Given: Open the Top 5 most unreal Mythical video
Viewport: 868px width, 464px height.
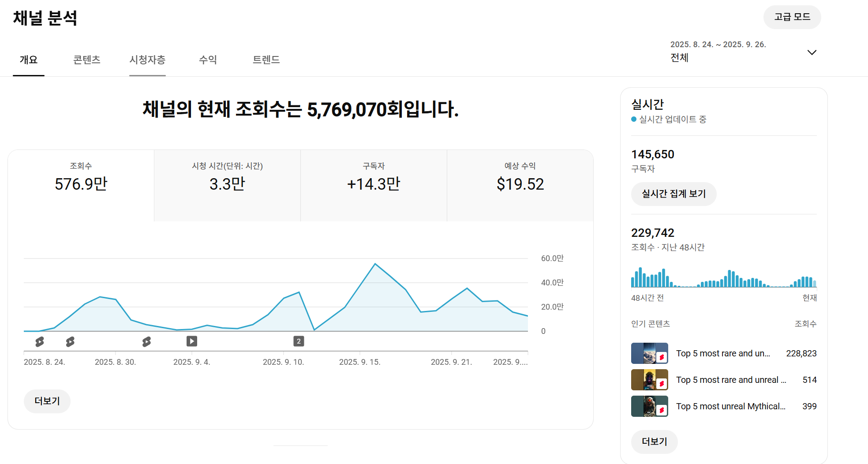Looking at the screenshot, I should (x=730, y=406).
